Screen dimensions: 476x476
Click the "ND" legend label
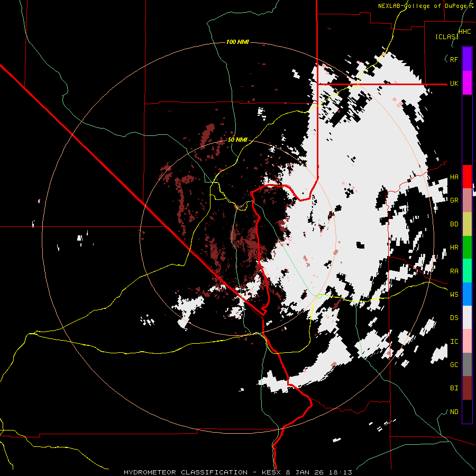click(x=454, y=412)
